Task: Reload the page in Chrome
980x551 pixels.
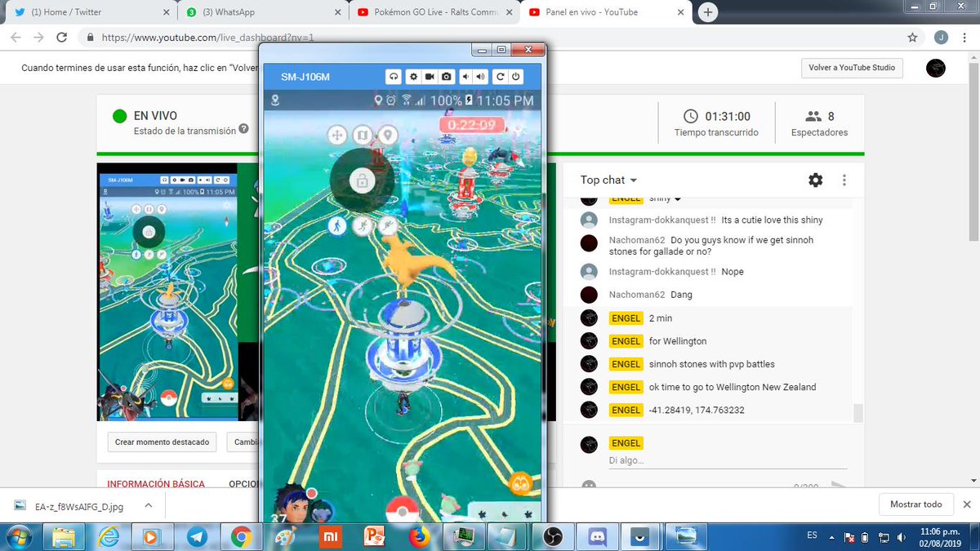Action: (x=62, y=38)
